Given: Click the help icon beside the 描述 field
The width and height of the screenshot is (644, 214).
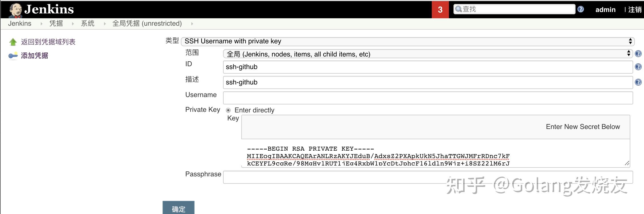Looking at the screenshot, I should point(638,82).
